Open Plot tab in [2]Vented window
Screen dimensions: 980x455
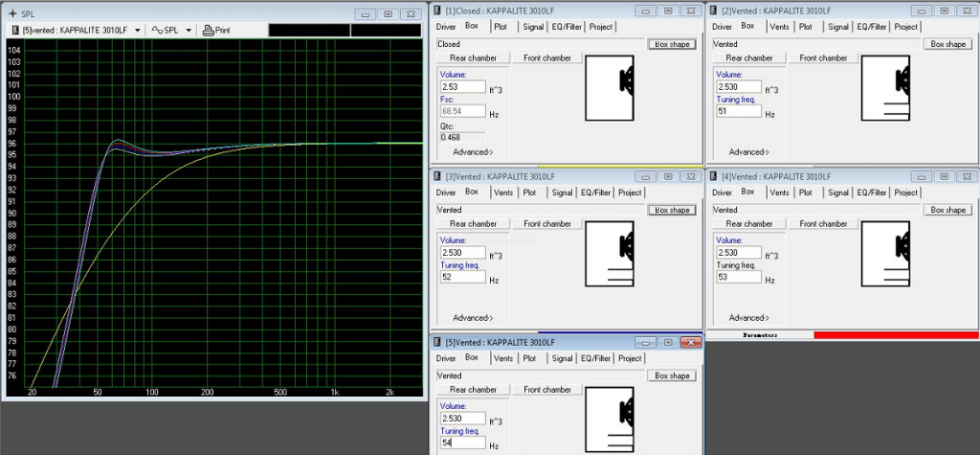coord(806,27)
